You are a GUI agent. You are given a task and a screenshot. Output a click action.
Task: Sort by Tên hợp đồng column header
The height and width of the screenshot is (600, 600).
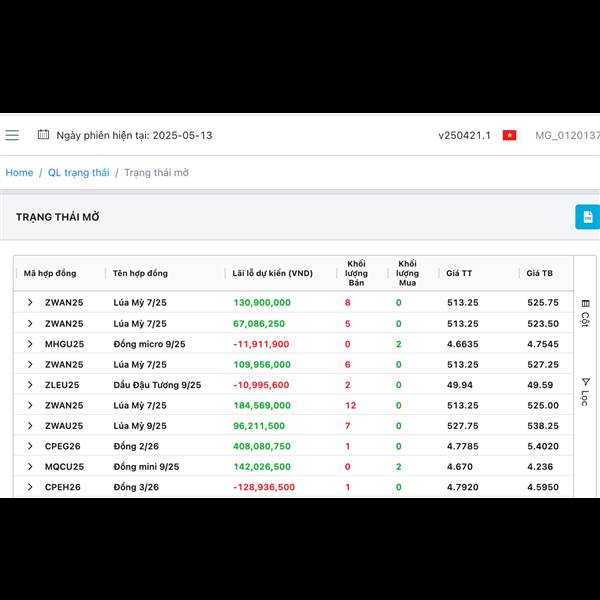click(140, 273)
